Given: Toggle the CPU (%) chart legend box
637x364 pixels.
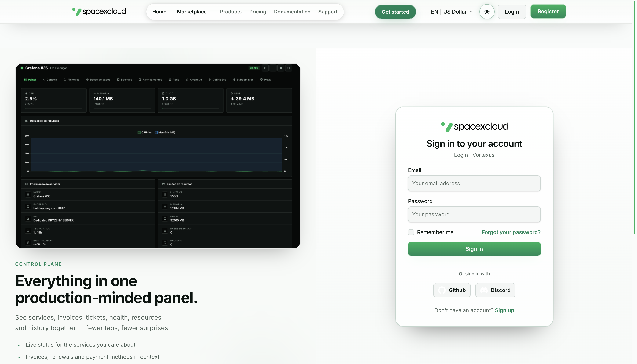Looking at the screenshot, I should [x=139, y=133].
